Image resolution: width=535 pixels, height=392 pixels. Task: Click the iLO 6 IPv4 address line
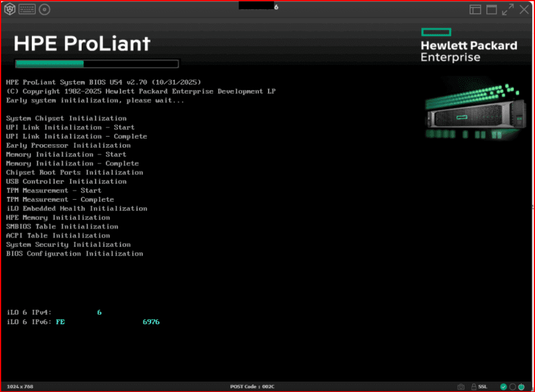(54, 312)
